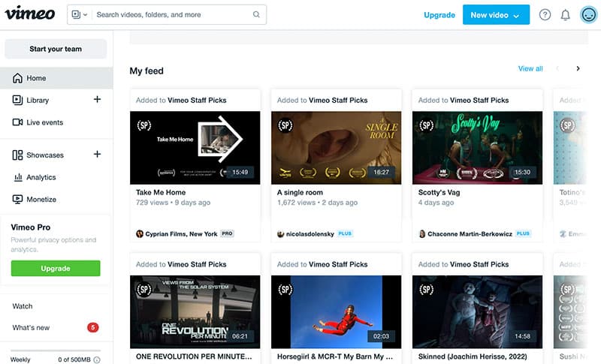Select Home in the sidebar
601x364 pixels.
(x=56, y=78)
